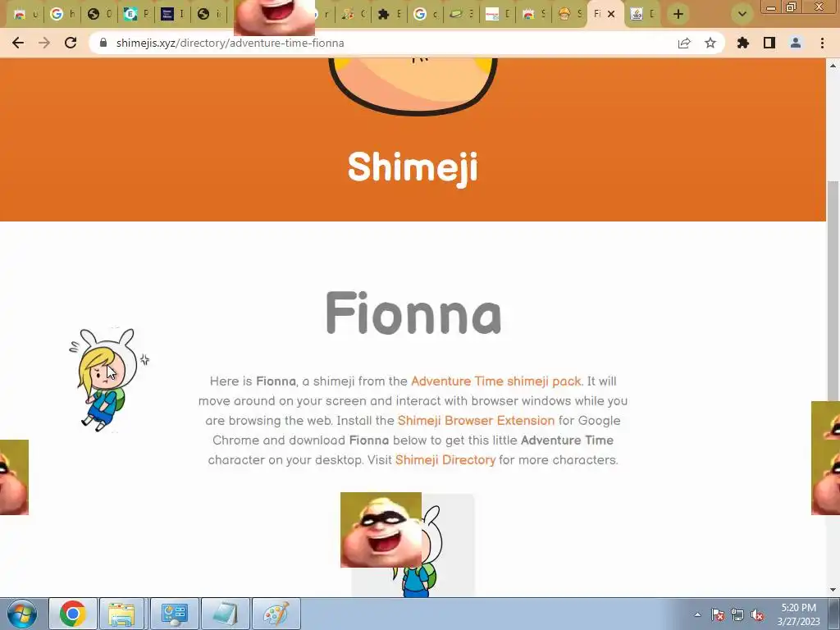Follow the Shimeji Browser Extension link
The height and width of the screenshot is (630, 840).
tap(477, 421)
